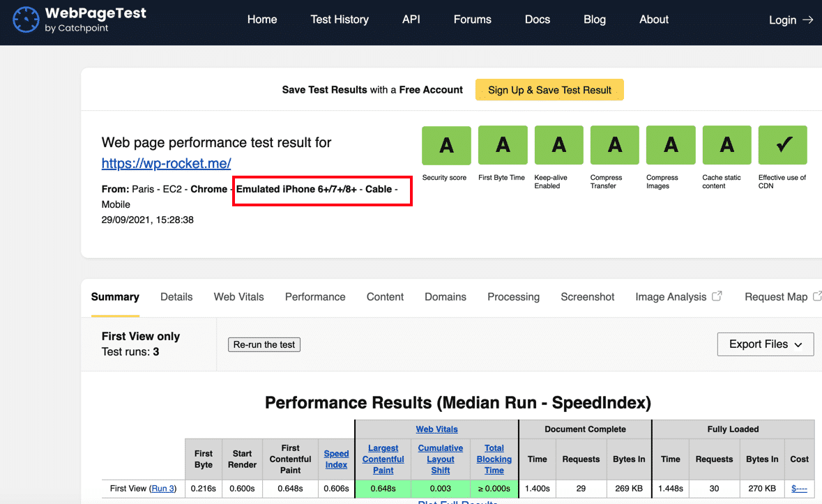
Task: Switch to the Screenshot tab
Action: (587, 297)
